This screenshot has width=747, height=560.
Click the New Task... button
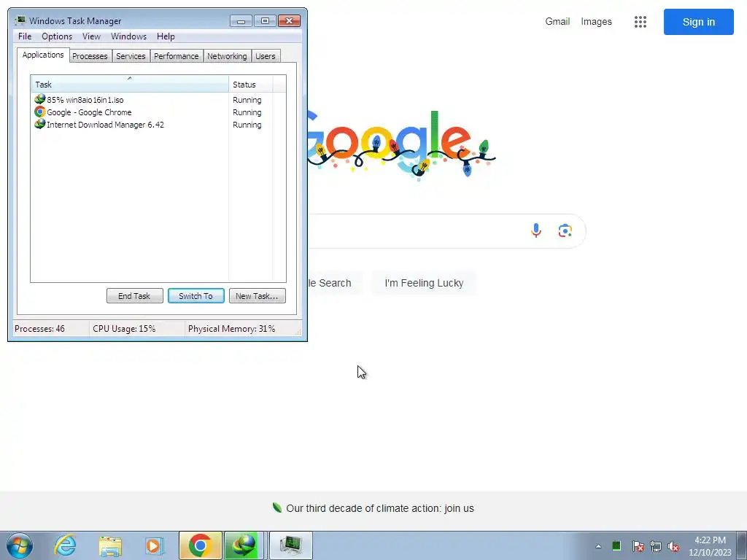click(x=258, y=296)
